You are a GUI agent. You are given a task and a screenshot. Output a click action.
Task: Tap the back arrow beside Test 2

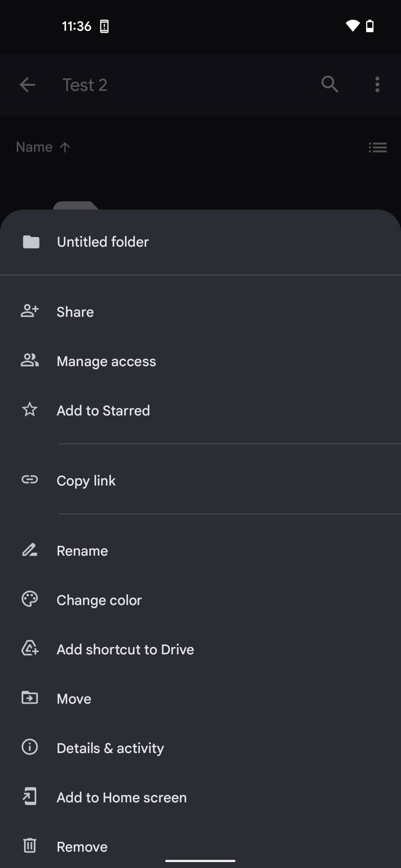pos(28,85)
